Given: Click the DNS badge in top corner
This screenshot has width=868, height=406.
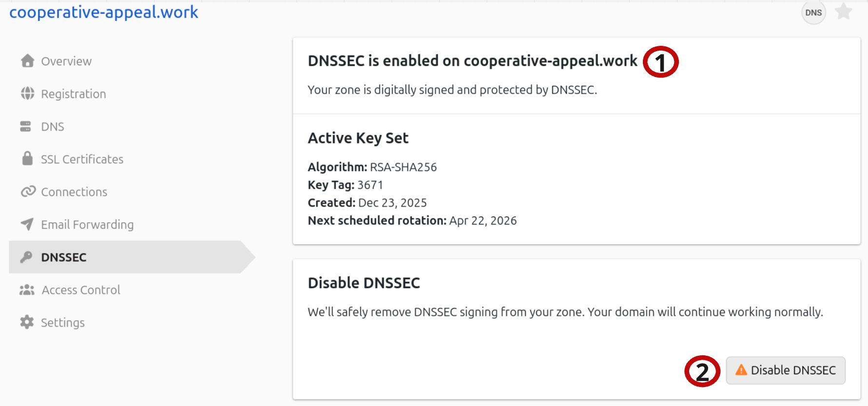Looking at the screenshot, I should pyautogui.click(x=813, y=12).
